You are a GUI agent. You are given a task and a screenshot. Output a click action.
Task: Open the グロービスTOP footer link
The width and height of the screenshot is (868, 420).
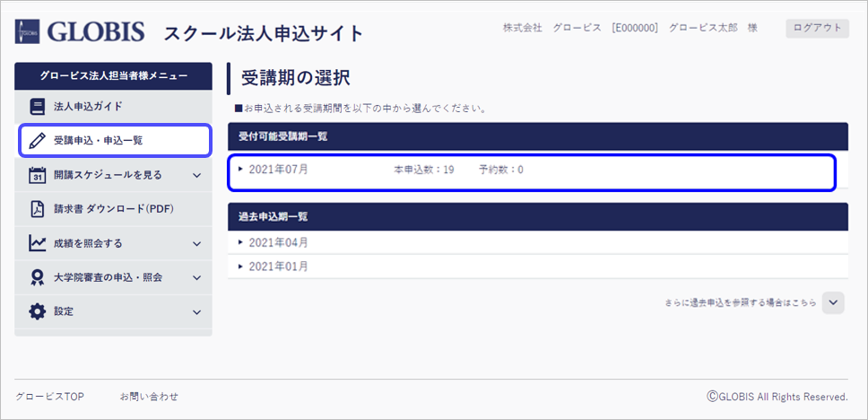point(50,397)
